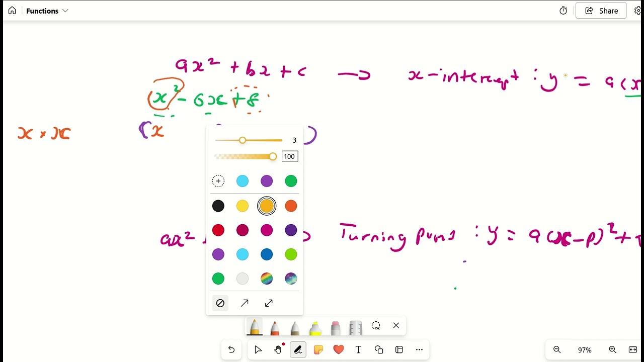Click the 97% zoom level

(585, 350)
